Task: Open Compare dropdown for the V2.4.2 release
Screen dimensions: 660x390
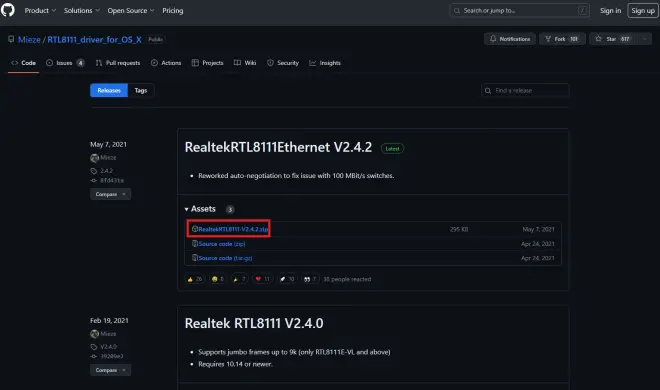Action: [x=110, y=194]
